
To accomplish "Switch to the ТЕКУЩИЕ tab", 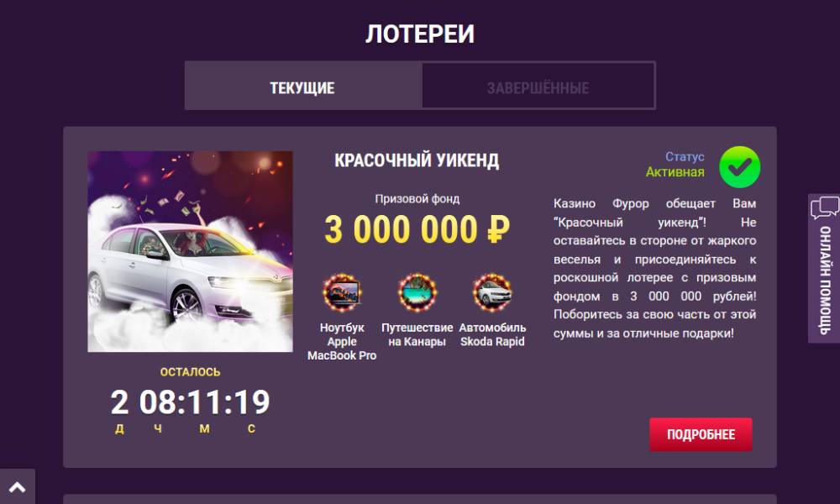I will [302, 86].
